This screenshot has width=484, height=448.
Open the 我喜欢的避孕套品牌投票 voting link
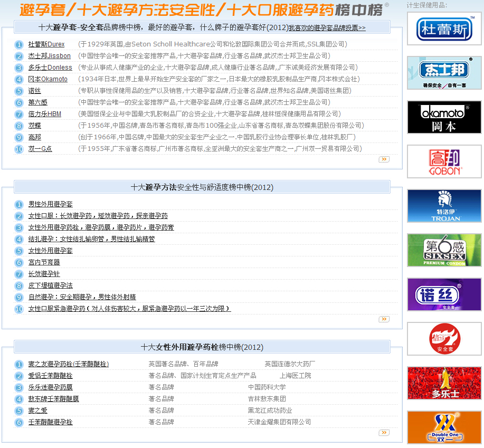tap(327, 28)
